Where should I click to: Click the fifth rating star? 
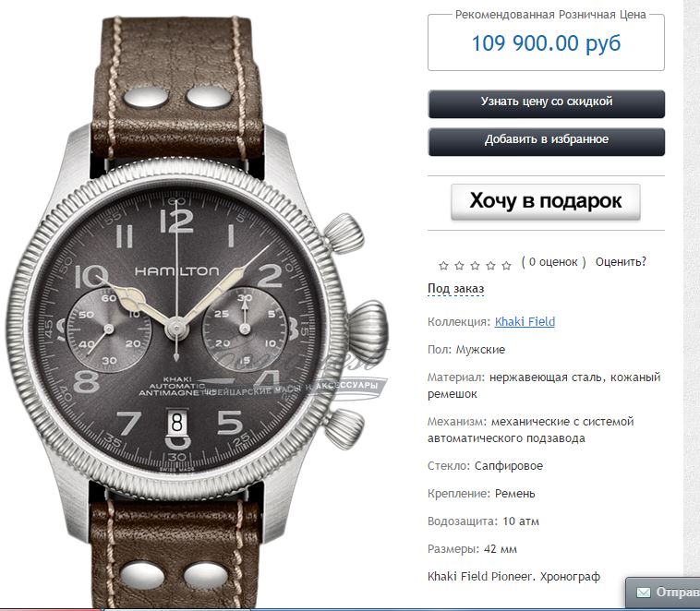(x=506, y=266)
